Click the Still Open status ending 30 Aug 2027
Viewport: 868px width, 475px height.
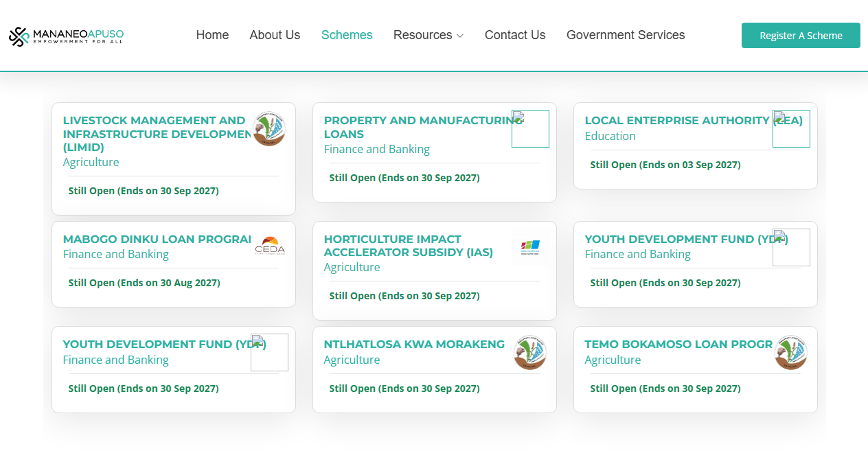144,283
